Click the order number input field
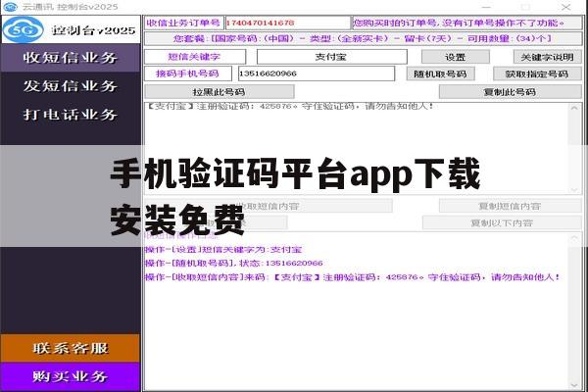The width and height of the screenshot is (588, 392). pos(287,23)
